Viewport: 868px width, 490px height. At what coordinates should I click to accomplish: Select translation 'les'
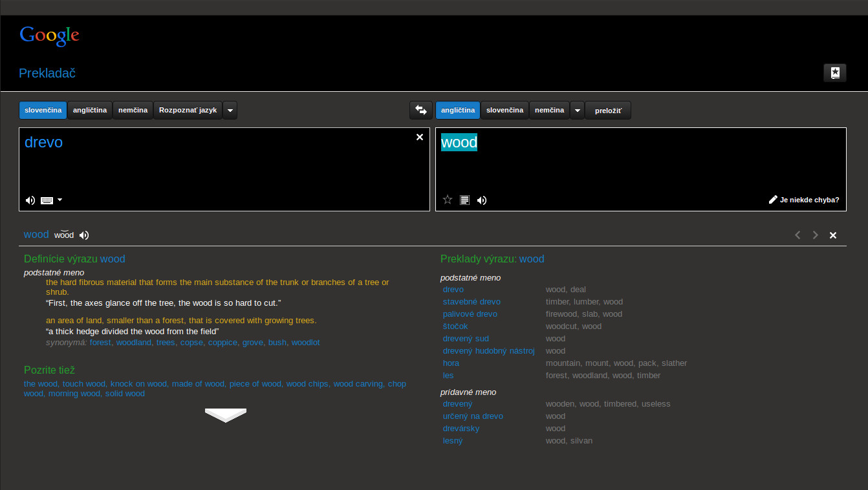448,376
